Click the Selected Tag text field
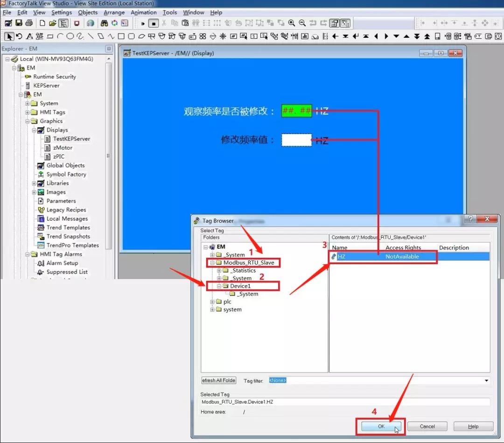504x443 pixels. (345, 402)
